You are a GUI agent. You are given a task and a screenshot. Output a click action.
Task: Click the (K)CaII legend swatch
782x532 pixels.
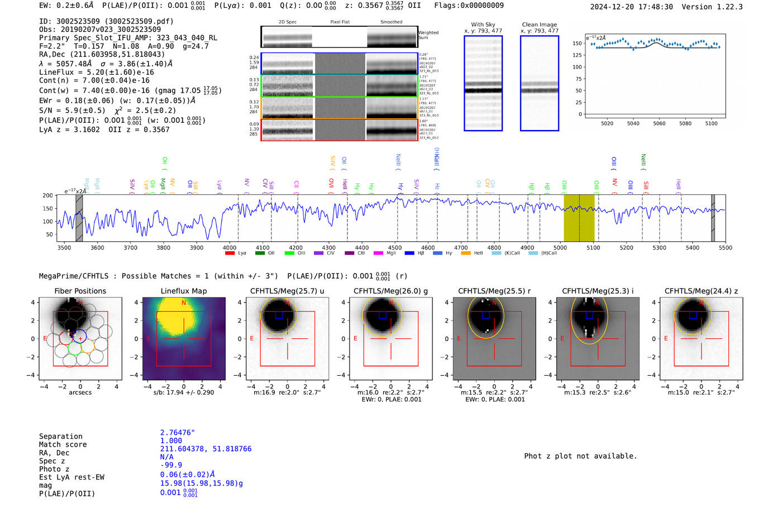[496, 253]
